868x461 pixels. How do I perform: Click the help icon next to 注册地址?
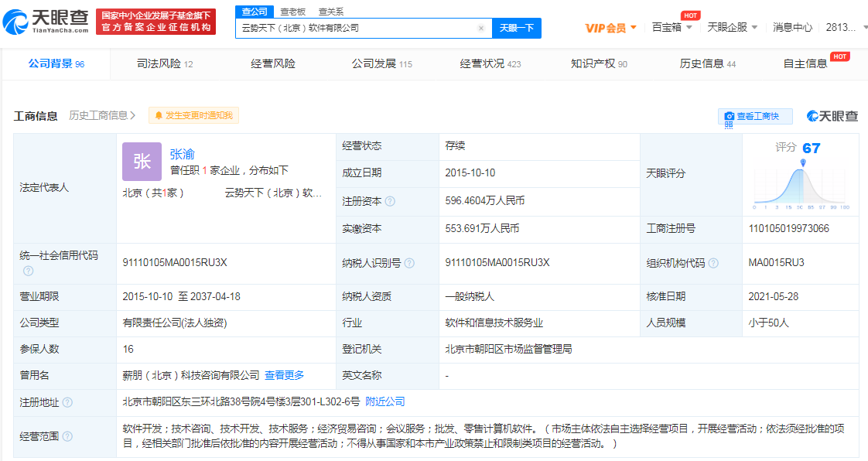[x=67, y=402]
